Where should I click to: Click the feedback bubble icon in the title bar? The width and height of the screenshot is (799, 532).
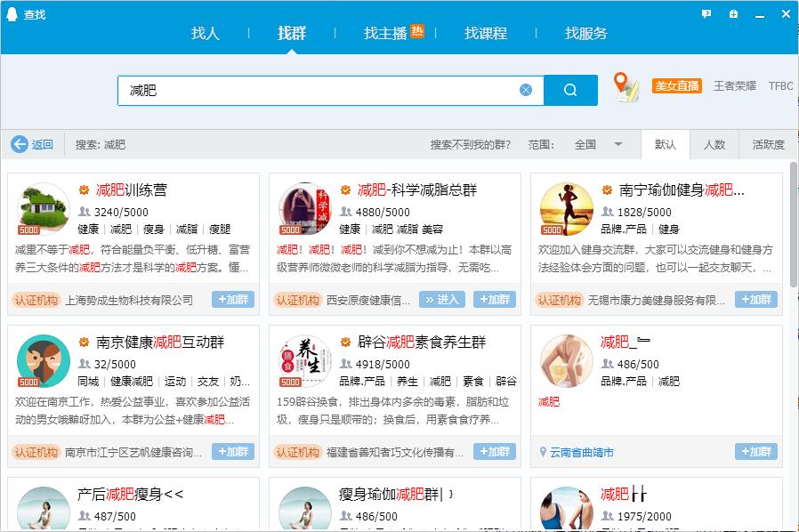[706, 13]
